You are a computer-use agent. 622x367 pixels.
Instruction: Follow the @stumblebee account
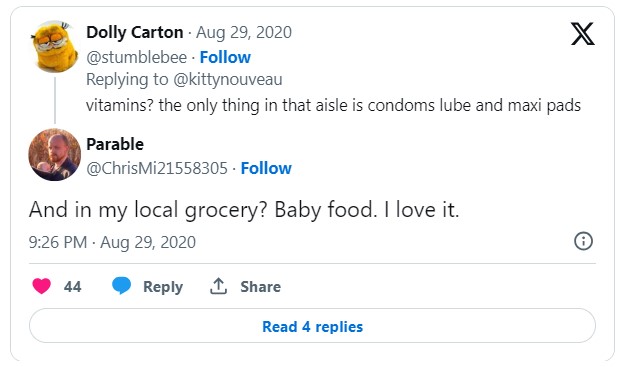[x=225, y=57]
